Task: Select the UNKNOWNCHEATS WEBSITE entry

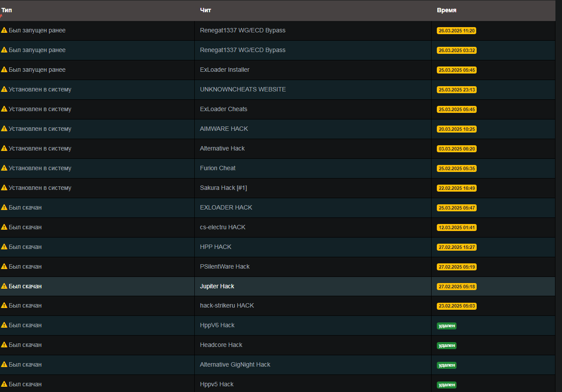Action: [x=243, y=89]
